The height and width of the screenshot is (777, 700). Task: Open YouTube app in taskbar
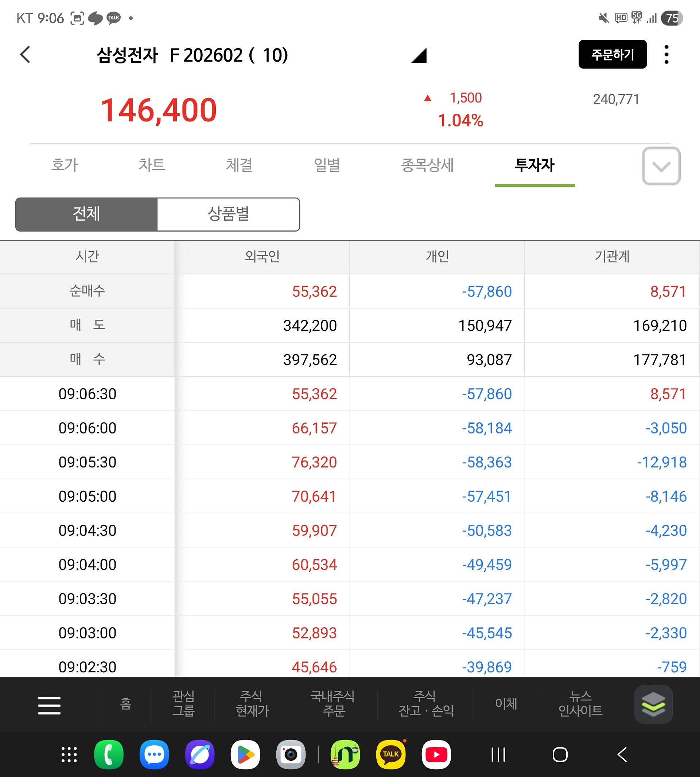436,754
